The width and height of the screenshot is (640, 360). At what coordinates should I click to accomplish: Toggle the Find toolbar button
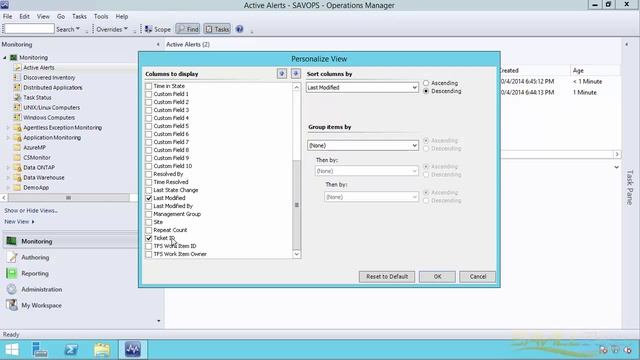coord(188,29)
